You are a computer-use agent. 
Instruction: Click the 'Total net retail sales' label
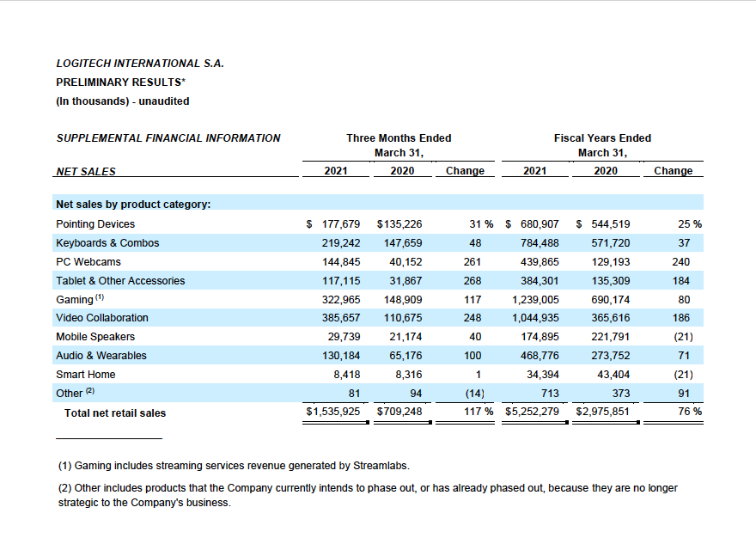click(x=115, y=413)
